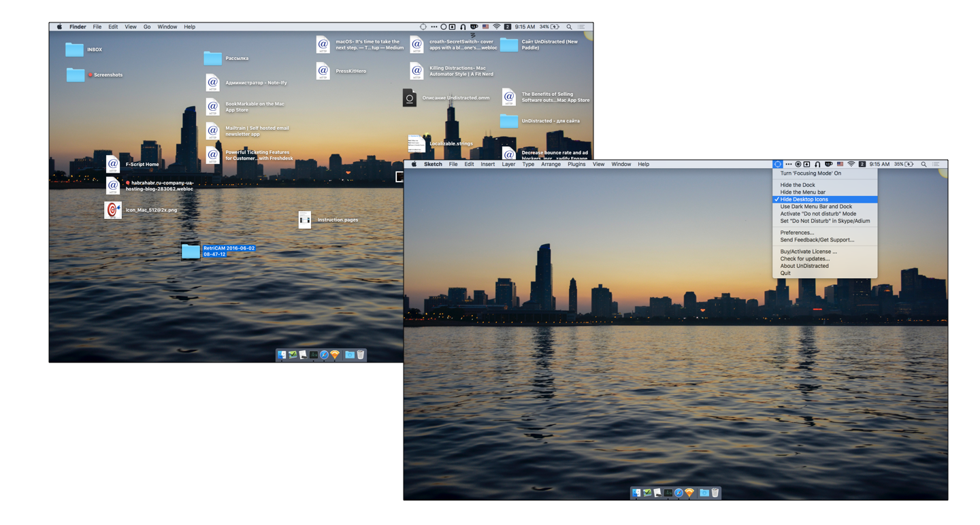Click the 35% battery indicator in Sketch menu bar
The height and width of the screenshot is (525, 980).
coord(904,164)
